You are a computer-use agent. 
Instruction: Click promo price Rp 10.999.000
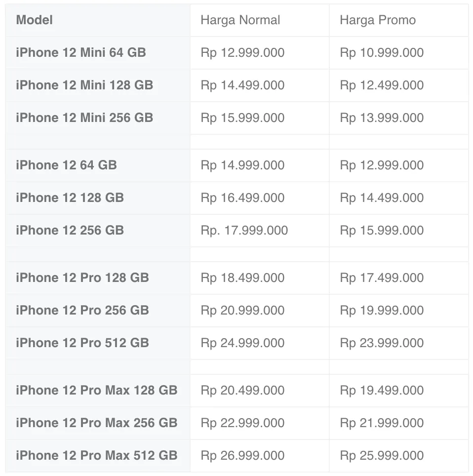point(382,53)
